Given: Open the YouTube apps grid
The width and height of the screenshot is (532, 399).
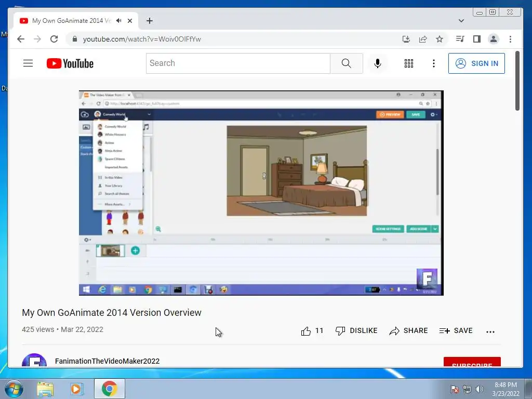Looking at the screenshot, I should tap(409, 63).
